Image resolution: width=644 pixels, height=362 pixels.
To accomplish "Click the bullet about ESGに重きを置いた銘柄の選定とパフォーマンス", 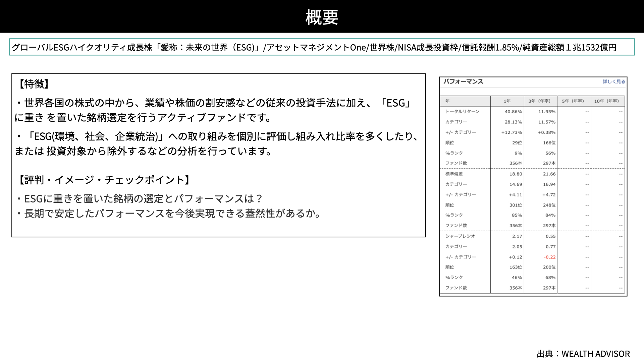I will click(x=139, y=199).
